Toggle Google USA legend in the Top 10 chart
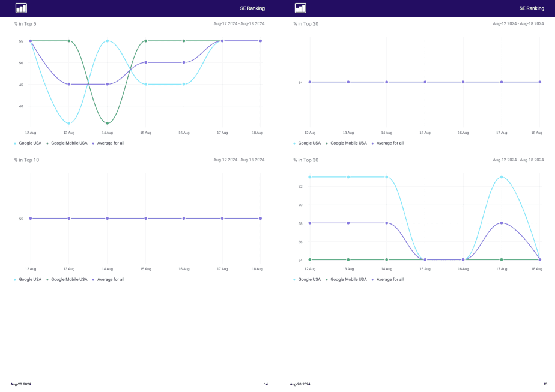Image resolution: width=555 pixels, height=392 pixels. pos(28,280)
